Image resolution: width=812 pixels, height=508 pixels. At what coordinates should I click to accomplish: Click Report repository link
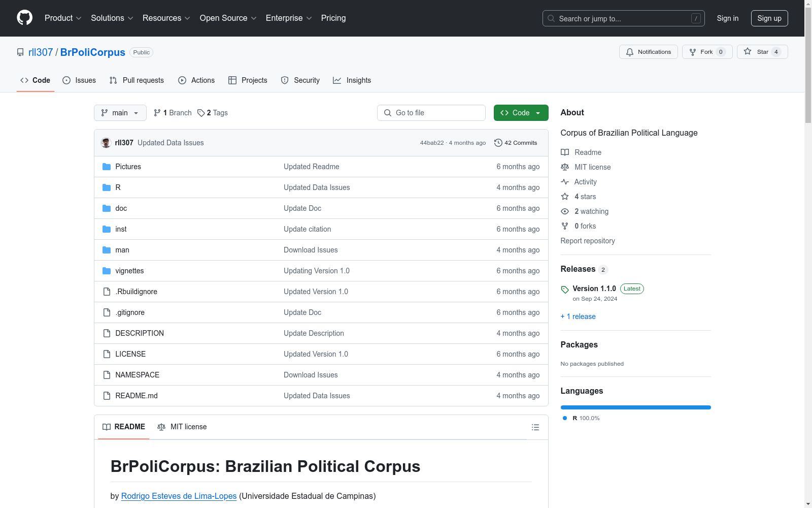(588, 241)
